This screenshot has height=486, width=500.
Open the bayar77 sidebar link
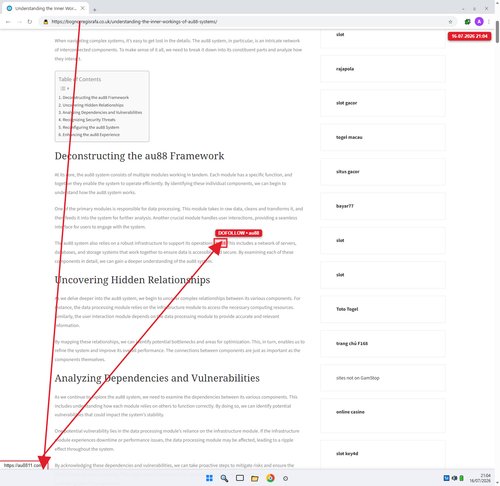[x=345, y=206]
